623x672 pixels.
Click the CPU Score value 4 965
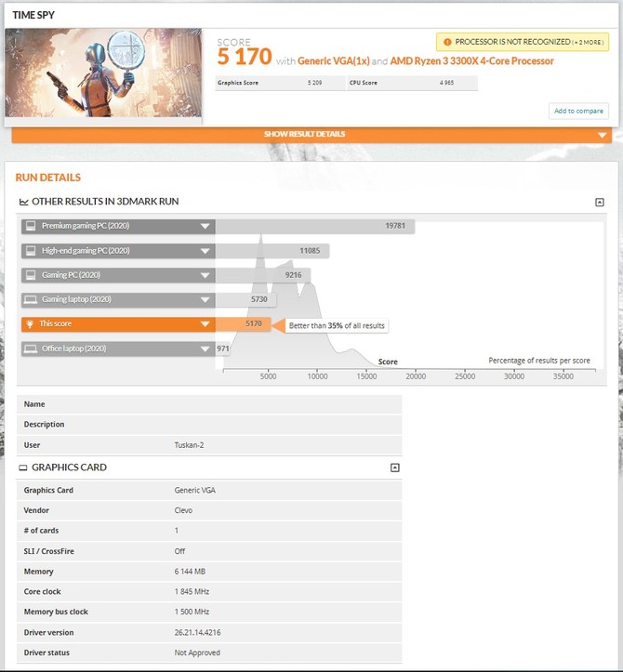pos(446,83)
